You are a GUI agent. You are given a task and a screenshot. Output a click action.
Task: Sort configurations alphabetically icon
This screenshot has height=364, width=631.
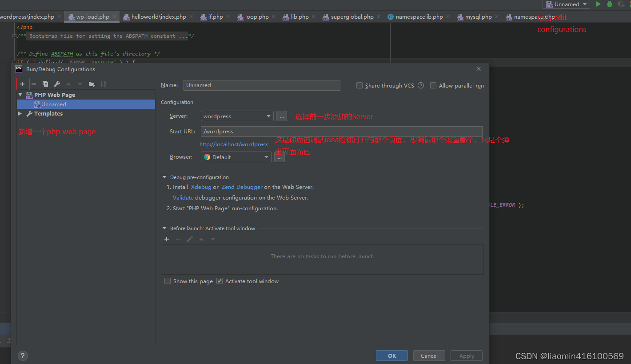(x=103, y=84)
